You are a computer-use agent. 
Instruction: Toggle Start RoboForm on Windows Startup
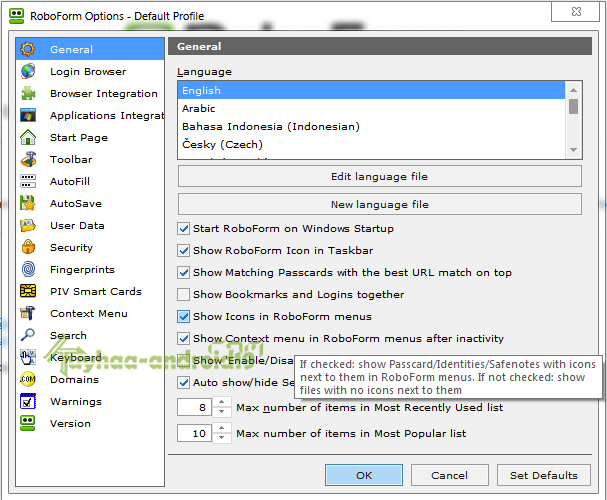[183, 228]
